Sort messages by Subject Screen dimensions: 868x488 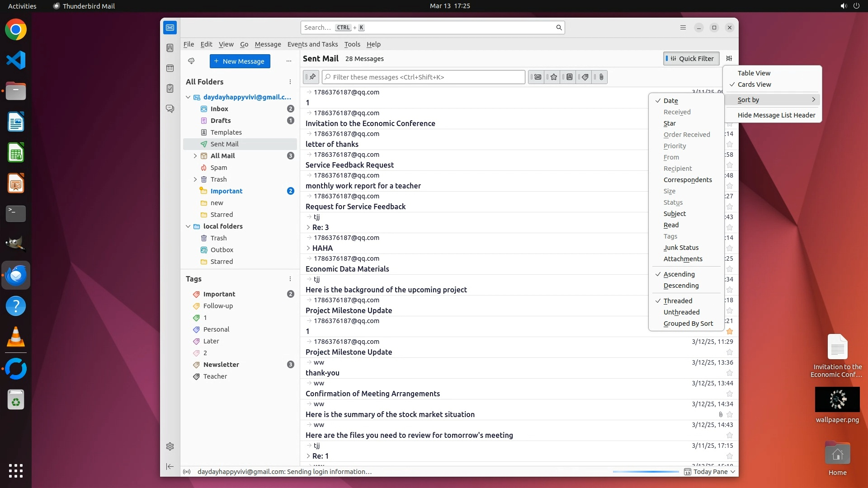coord(675,214)
